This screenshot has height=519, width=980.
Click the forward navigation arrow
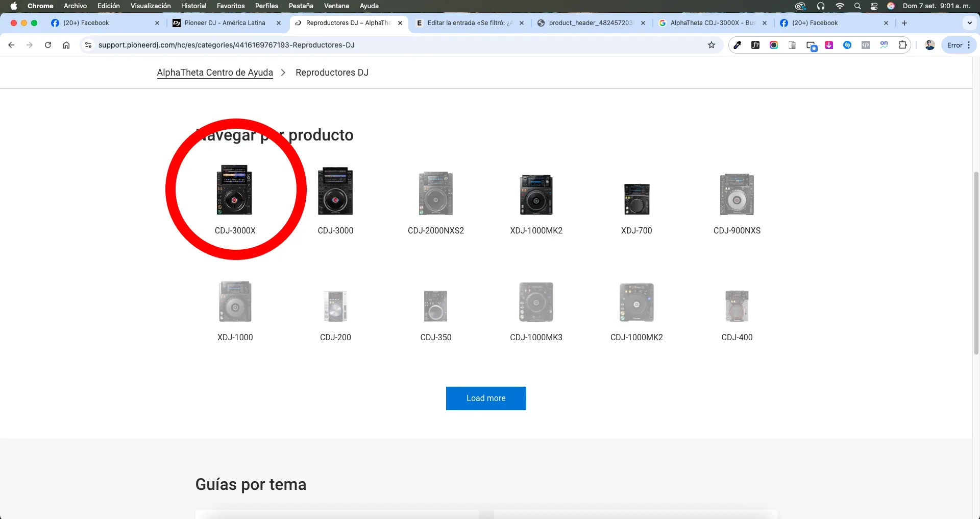30,45
